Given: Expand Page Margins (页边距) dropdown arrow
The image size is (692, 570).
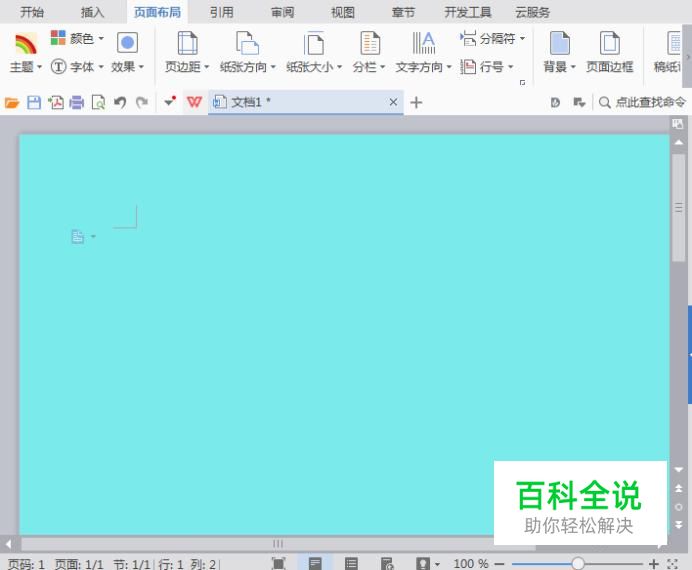Looking at the screenshot, I should click(x=206, y=67).
